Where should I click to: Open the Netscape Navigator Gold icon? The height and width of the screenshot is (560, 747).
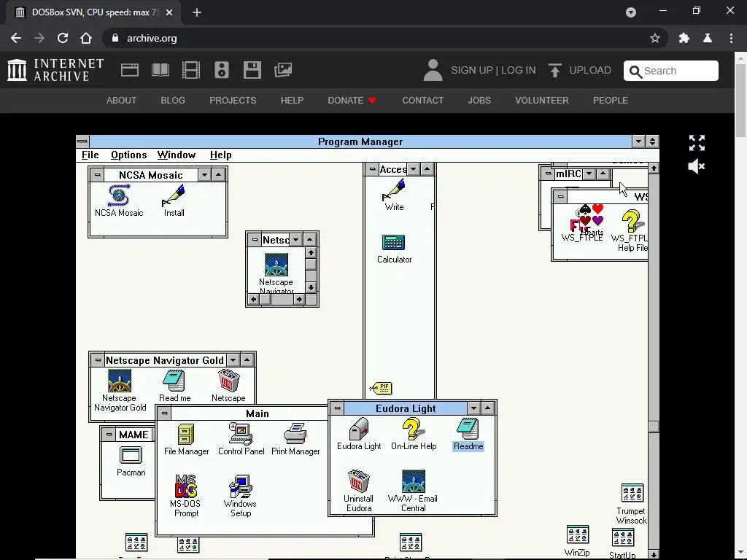120,381
